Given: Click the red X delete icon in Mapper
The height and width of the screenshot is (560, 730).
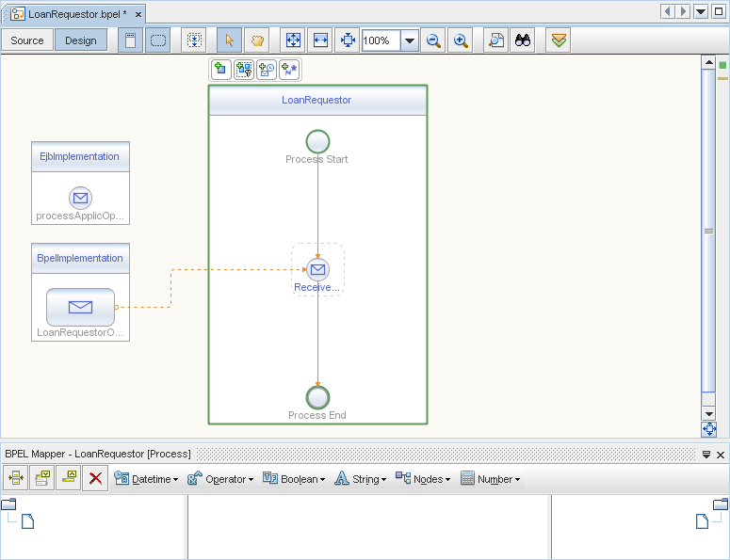Looking at the screenshot, I should tap(95, 478).
